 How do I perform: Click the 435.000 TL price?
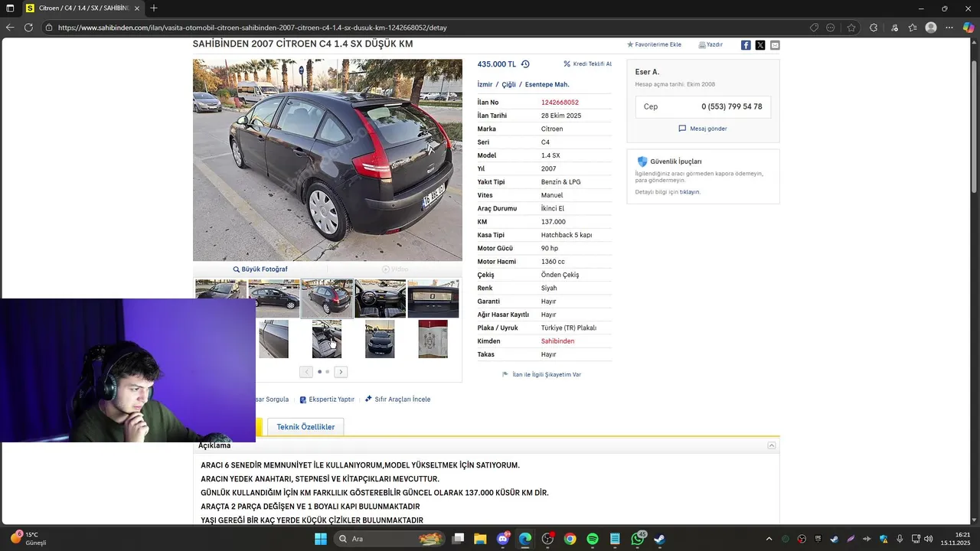pos(497,64)
